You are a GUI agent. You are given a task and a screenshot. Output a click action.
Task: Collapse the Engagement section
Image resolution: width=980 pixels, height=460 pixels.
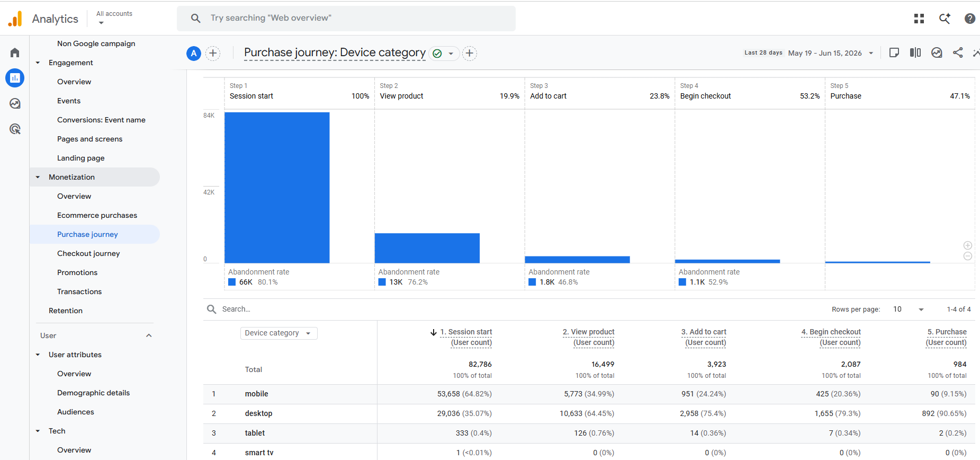pos(38,63)
